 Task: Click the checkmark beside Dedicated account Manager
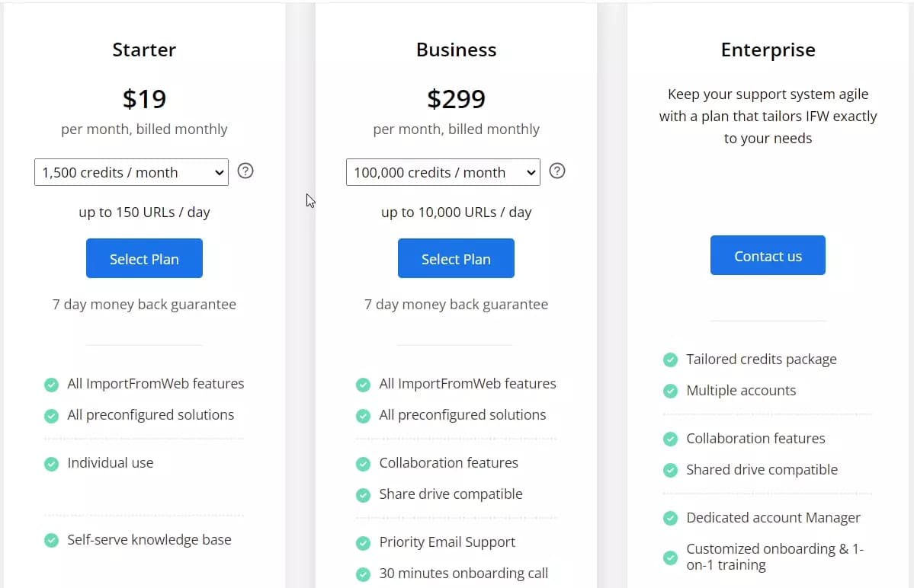pyautogui.click(x=670, y=519)
